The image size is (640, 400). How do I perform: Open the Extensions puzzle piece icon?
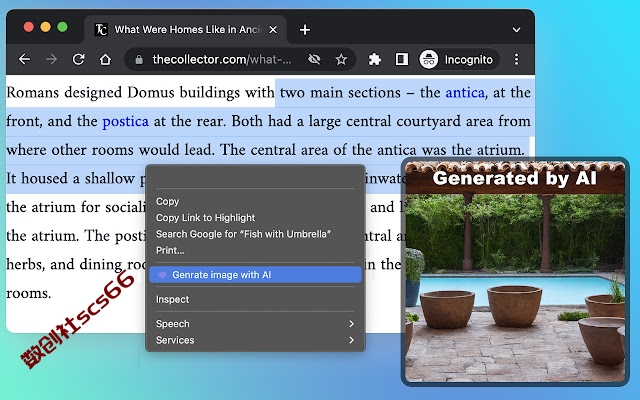point(374,60)
